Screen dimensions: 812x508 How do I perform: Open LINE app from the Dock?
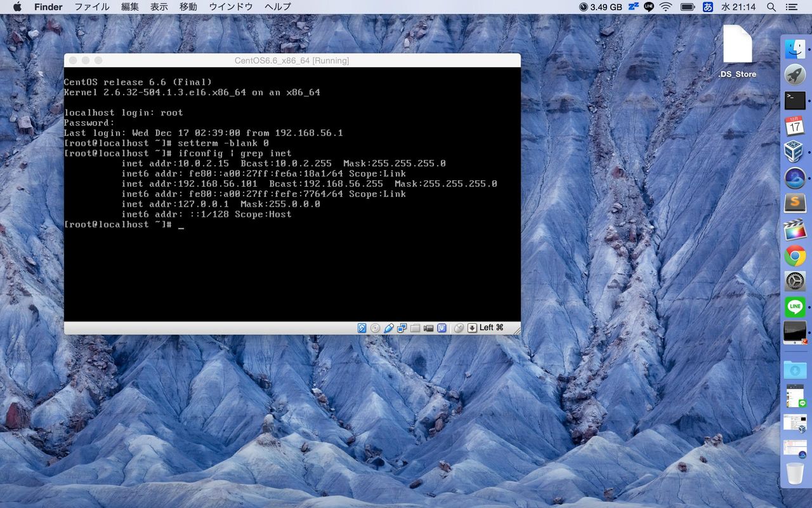click(795, 307)
